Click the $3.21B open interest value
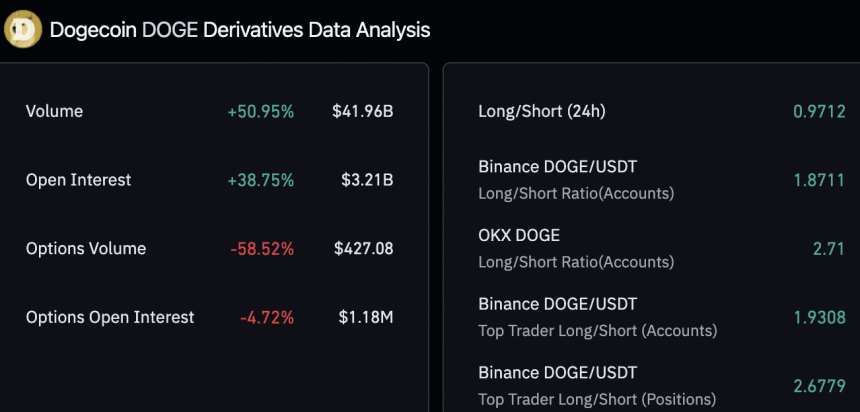This screenshot has width=860, height=412. 367,180
